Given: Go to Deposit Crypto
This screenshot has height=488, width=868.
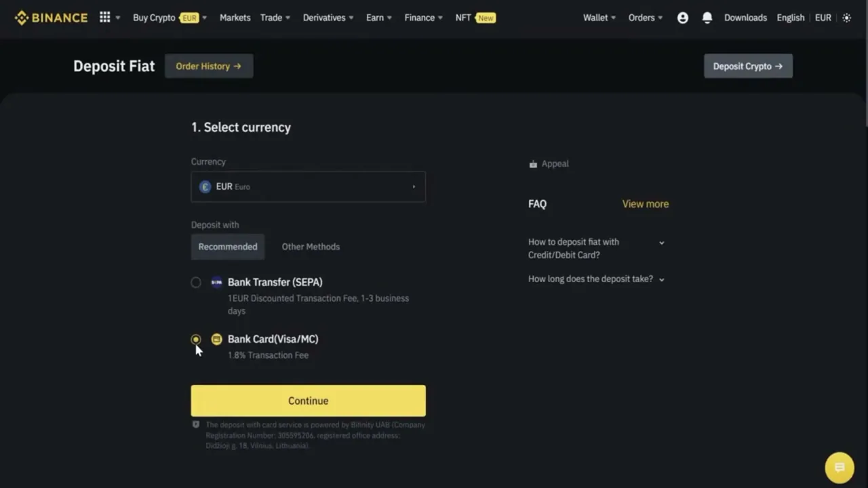Looking at the screenshot, I should (748, 66).
